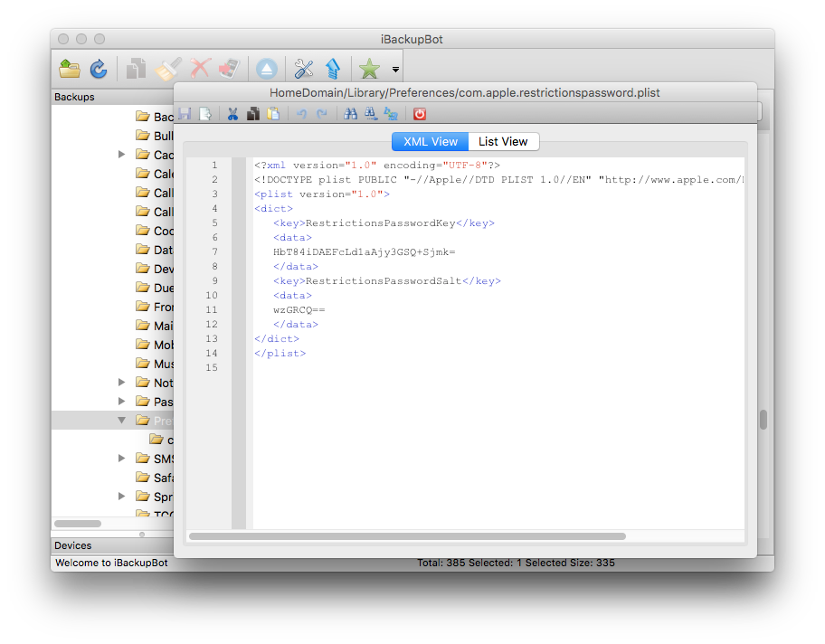Click the Export document icon in editor
Screen dimensions: 825x644
205,114
